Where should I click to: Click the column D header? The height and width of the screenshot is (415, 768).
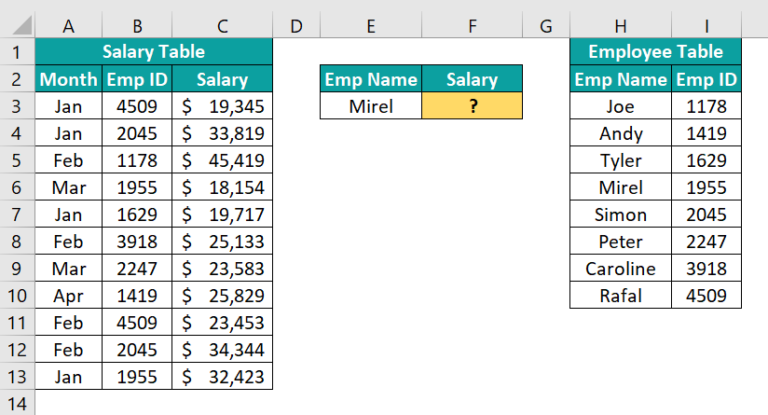(296, 25)
